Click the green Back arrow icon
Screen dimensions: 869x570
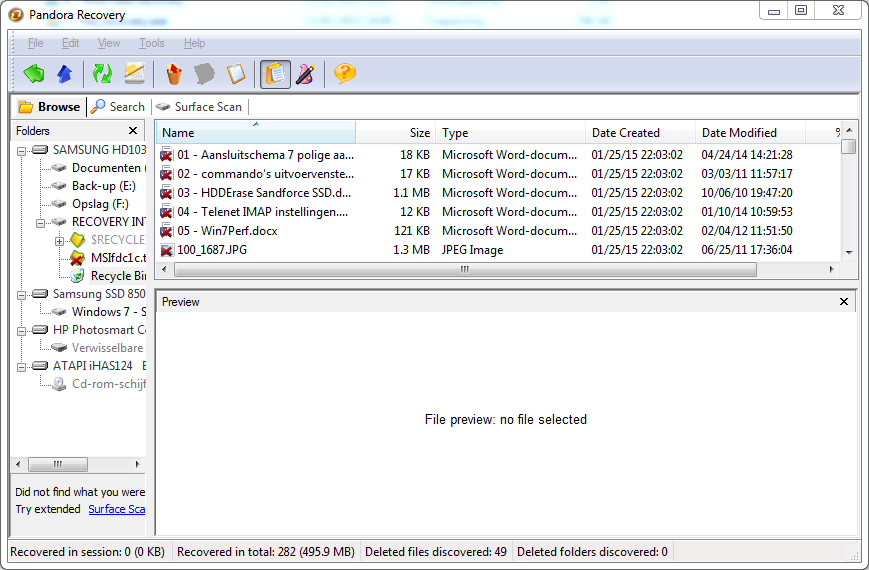click(34, 73)
